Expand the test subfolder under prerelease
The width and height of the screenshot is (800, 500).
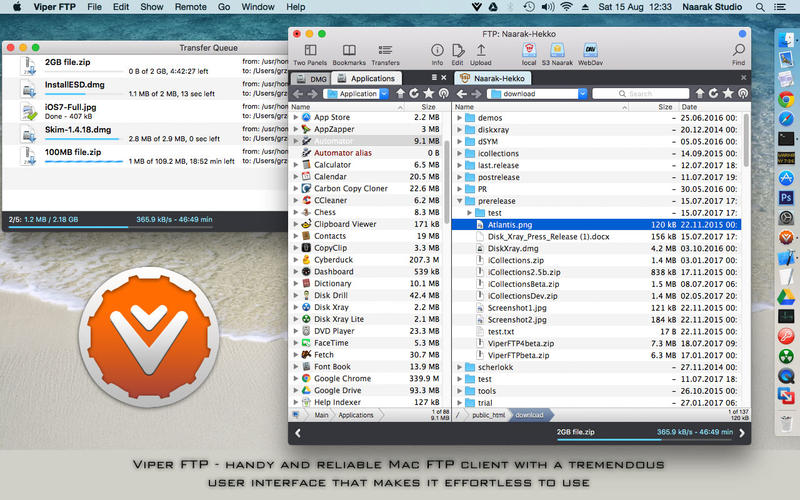(x=469, y=213)
